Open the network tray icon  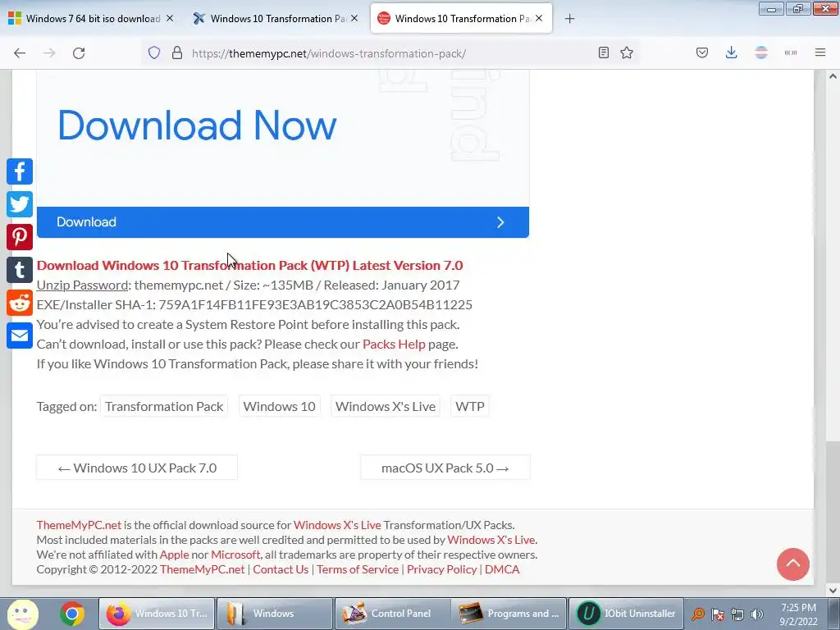pyautogui.click(x=737, y=614)
